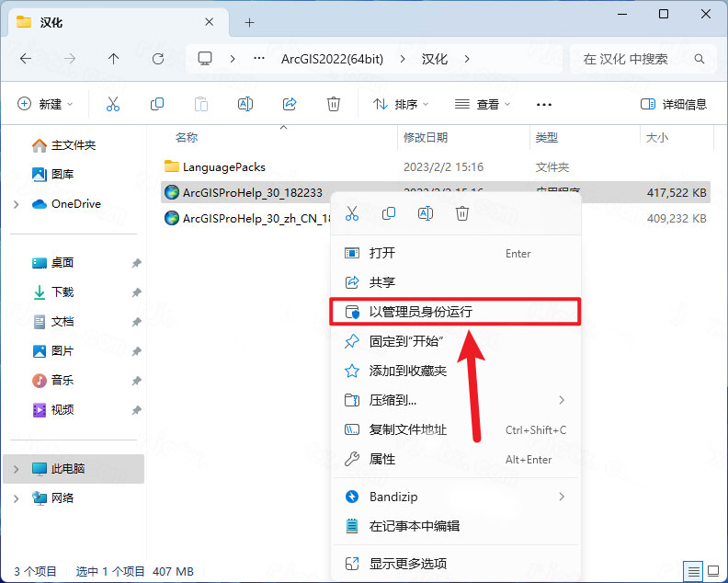
Task: Open the 排序 sort dropdown
Action: pos(401,104)
